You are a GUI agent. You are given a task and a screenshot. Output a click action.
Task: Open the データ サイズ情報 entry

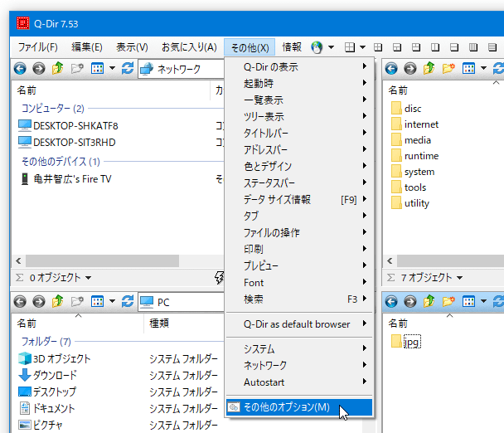tap(299, 199)
